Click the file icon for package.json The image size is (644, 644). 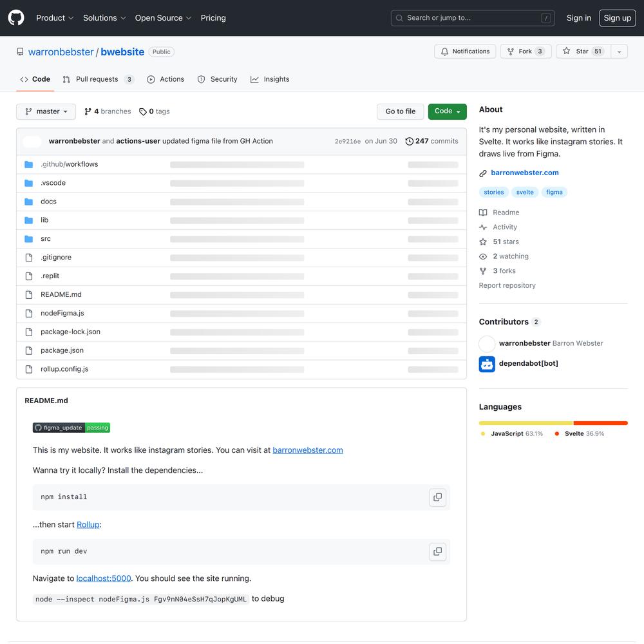tap(29, 350)
